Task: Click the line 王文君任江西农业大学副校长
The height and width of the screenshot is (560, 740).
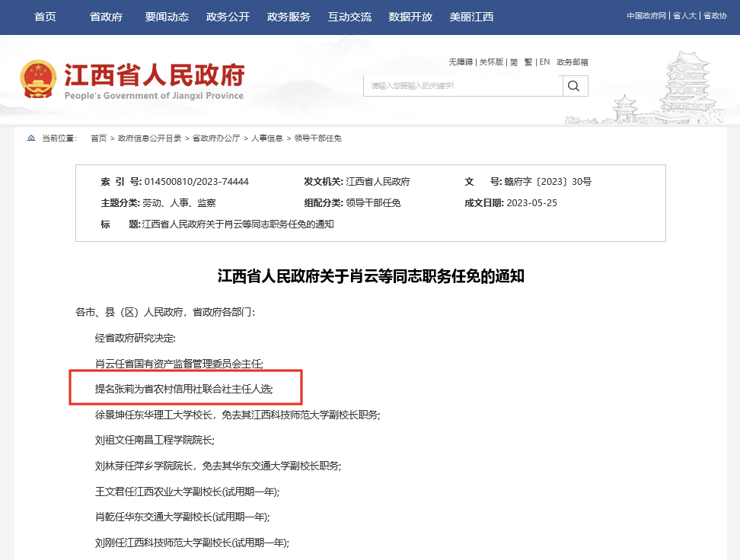Action: [x=187, y=492]
